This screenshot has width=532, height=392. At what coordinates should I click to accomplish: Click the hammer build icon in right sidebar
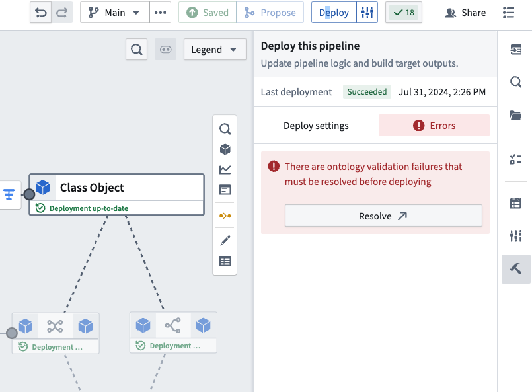(x=515, y=269)
